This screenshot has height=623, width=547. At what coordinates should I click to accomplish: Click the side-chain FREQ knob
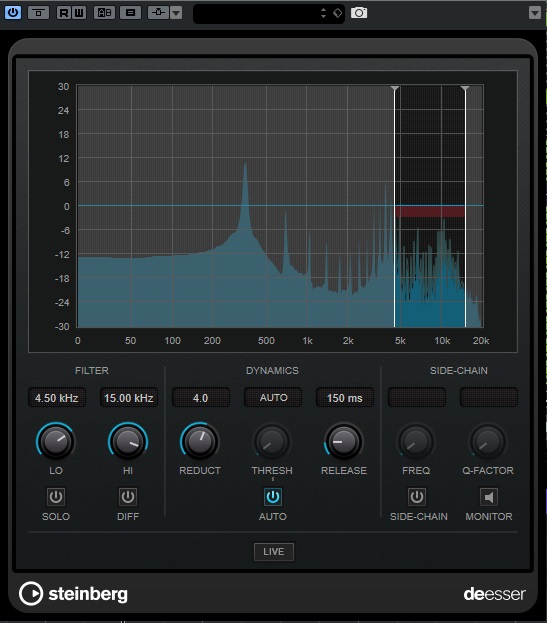click(416, 442)
